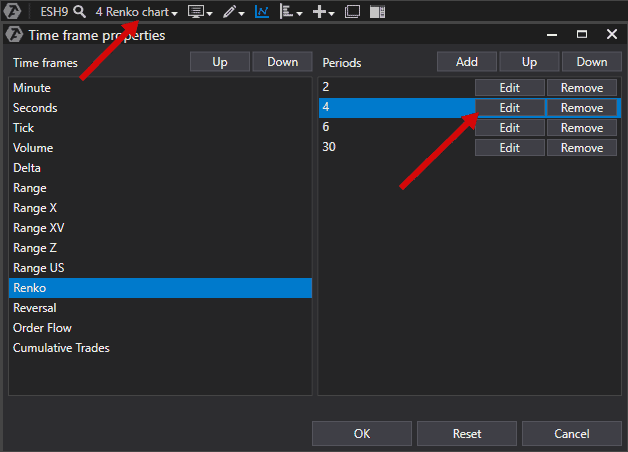Screen dimensions: 628x452
Task: Click the logo icon in dialog title bar
Action: (14, 35)
